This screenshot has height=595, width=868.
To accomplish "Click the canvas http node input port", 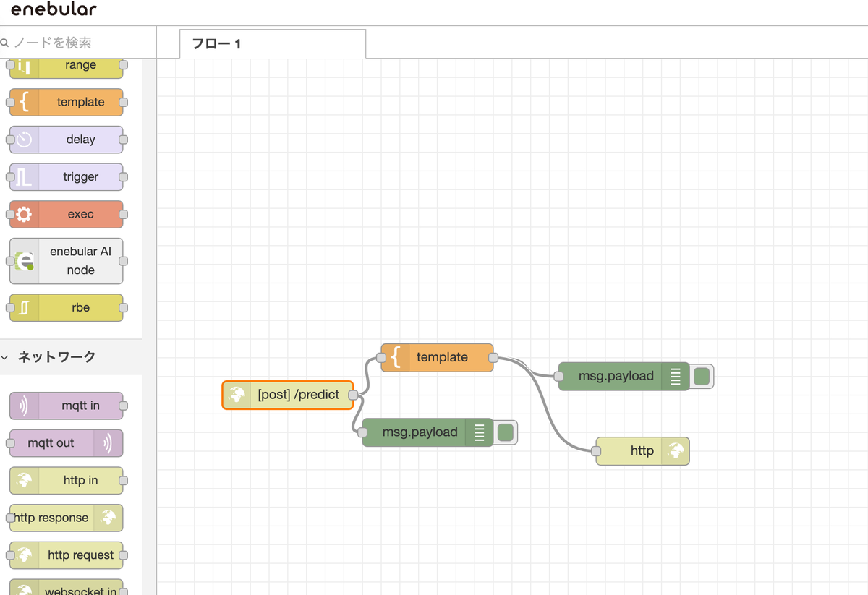I will (596, 451).
